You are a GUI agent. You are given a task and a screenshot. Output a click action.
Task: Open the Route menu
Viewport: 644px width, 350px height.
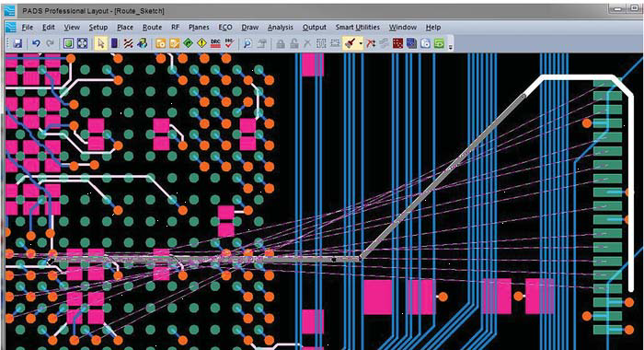coord(152,27)
